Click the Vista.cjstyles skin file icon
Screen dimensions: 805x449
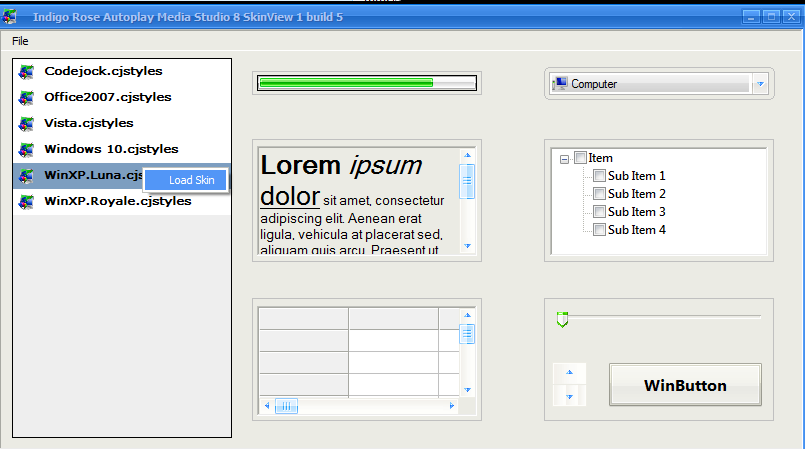tap(26, 123)
